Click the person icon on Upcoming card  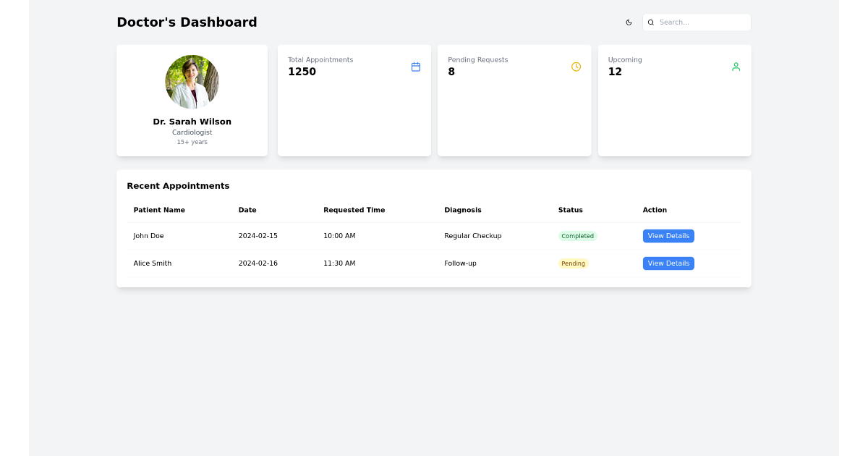[x=736, y=66]
